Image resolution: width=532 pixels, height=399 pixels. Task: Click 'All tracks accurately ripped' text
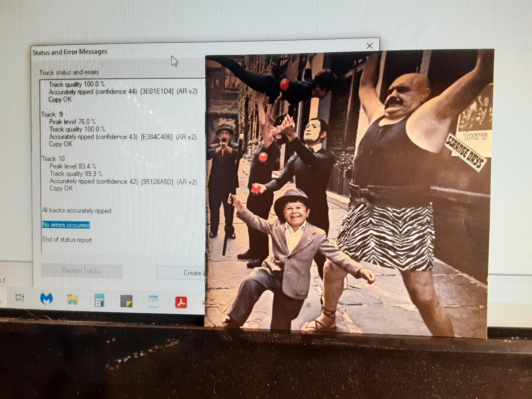tap(76, 211)
